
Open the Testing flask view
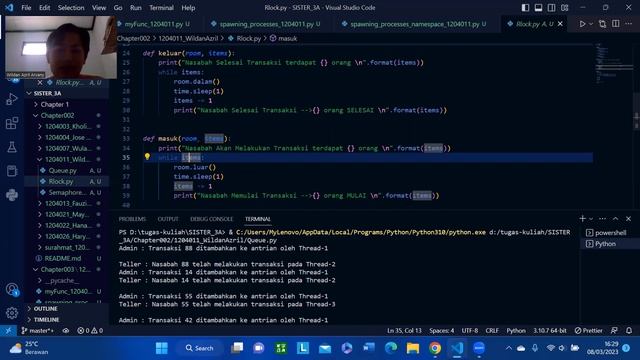(x=11, y=147)
